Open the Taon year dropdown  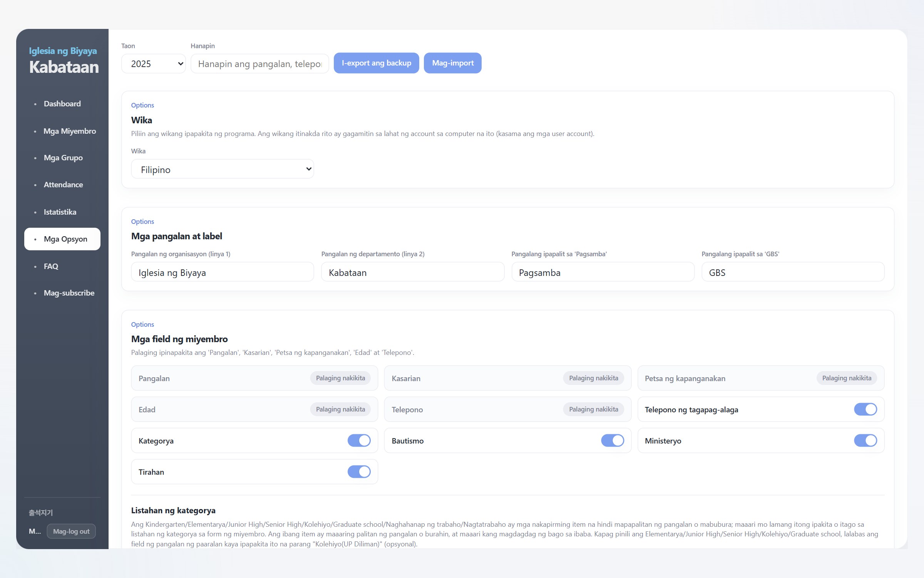[x=154, y=64]
